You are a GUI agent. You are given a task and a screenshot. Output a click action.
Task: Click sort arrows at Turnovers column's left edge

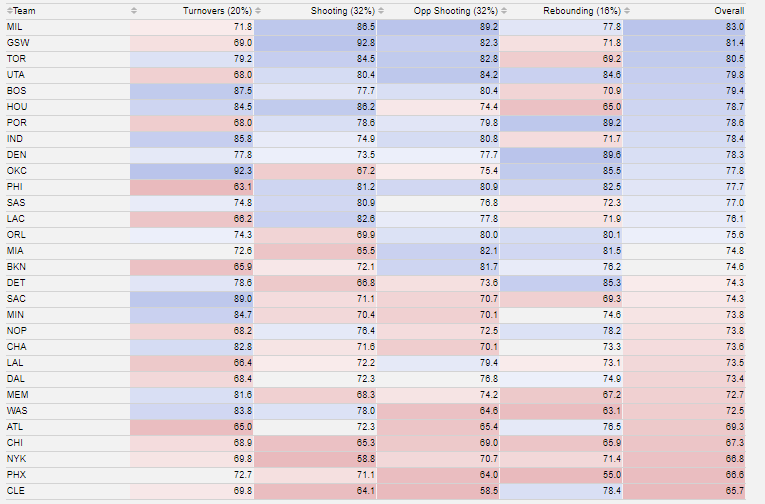tap(135, 10)
